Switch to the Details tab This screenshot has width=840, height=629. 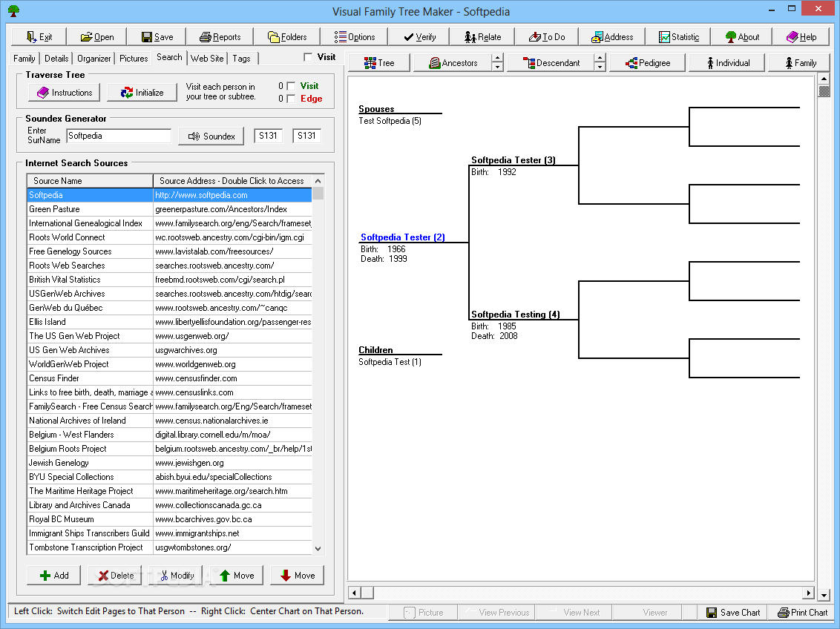click(x=56, y=59)
